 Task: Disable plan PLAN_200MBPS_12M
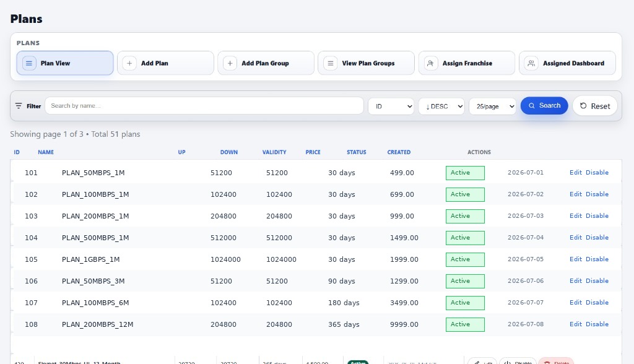coord(597,324)
